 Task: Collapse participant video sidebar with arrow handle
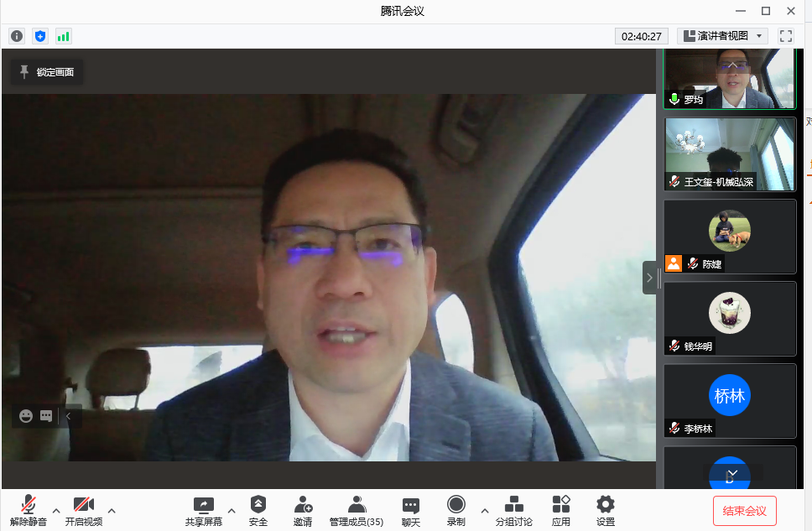(x=649, y=278)
